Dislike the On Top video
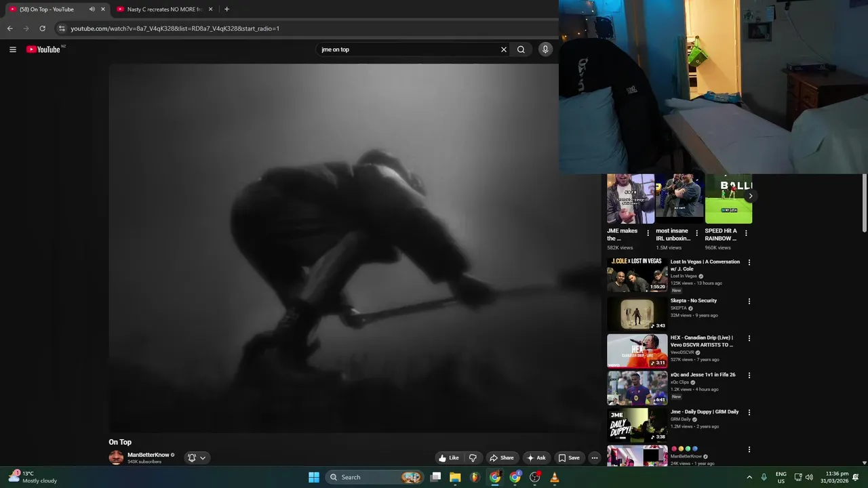 (x=473, y=458)
